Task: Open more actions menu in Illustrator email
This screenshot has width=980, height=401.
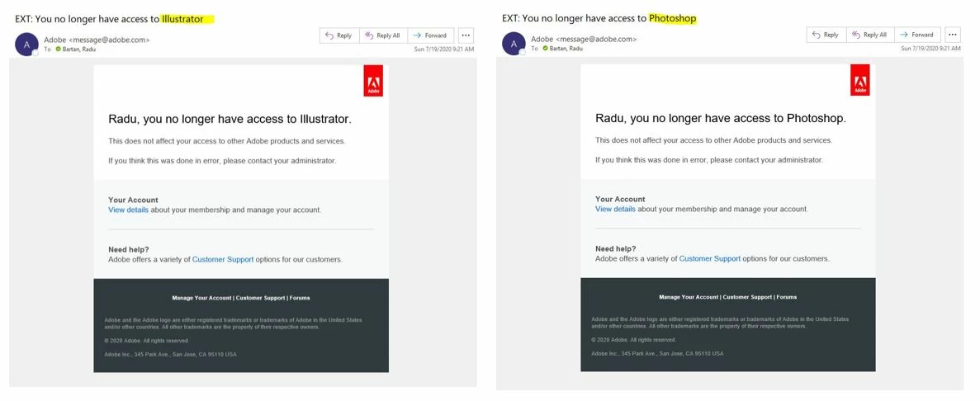Action: (466, 35)
